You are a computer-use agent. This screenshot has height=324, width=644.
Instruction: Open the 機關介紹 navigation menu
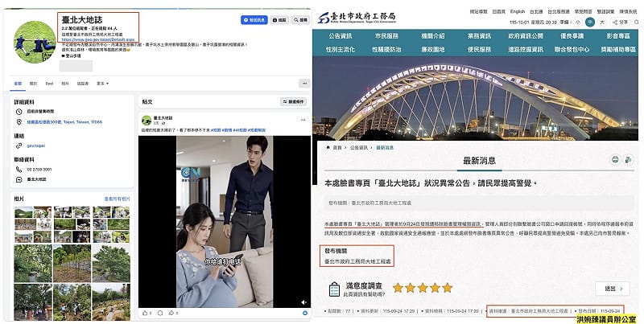(433, 36)
